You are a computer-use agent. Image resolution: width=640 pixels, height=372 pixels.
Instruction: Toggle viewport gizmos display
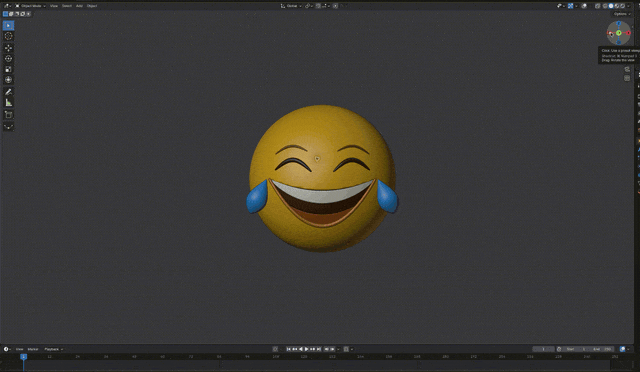point(570,6)
